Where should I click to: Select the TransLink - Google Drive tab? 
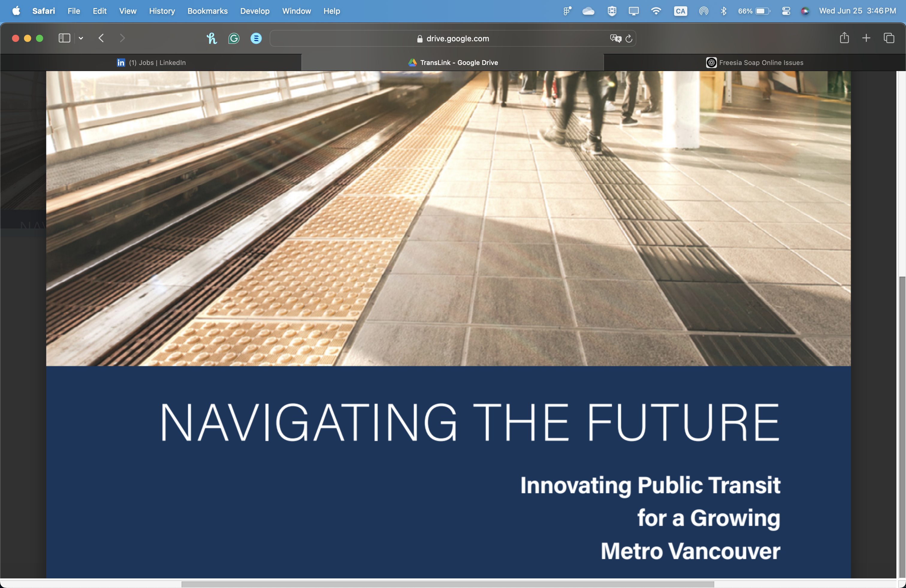(453, 63)
